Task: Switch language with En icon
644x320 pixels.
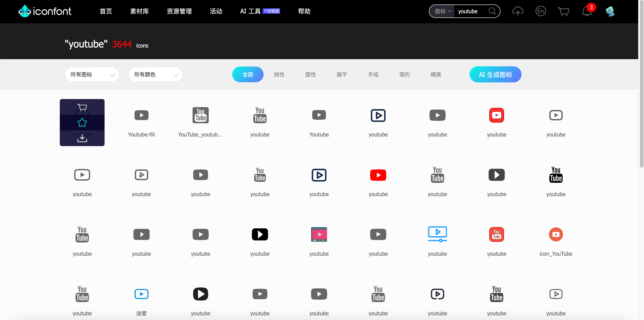Action: coord(541,11)
